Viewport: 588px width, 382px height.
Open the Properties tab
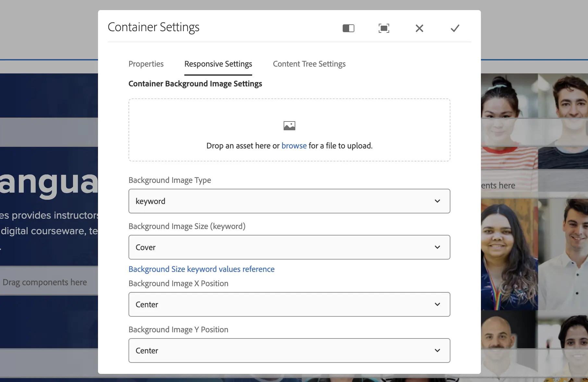coord(146,64)
